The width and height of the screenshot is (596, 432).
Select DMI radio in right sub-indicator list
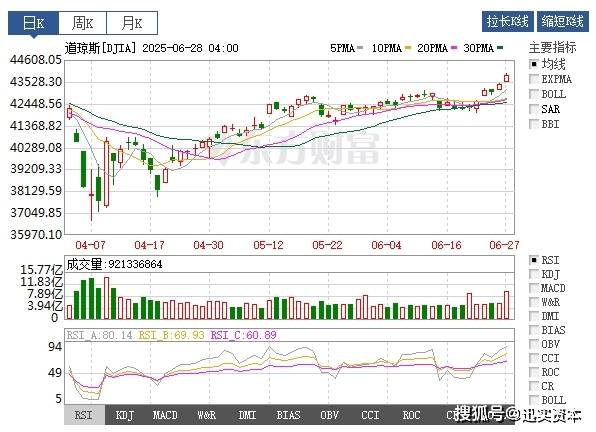pos(534,316)
